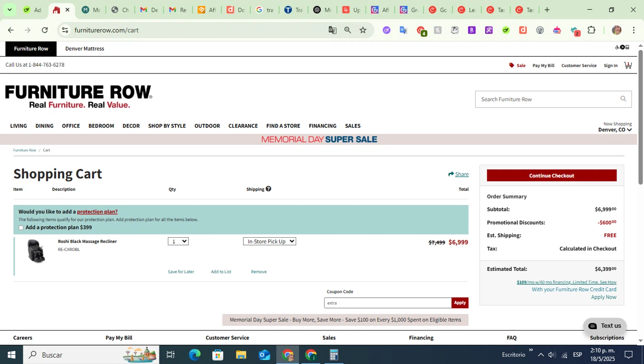The width and height of the screenshot is (644, 364).
Task: Open Chrome three-dot menu
Action: 634,30
